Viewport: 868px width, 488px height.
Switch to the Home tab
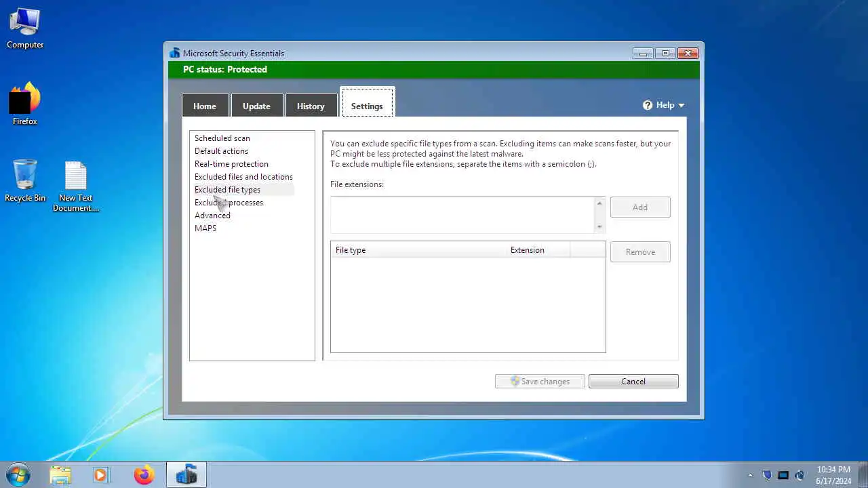205,106
